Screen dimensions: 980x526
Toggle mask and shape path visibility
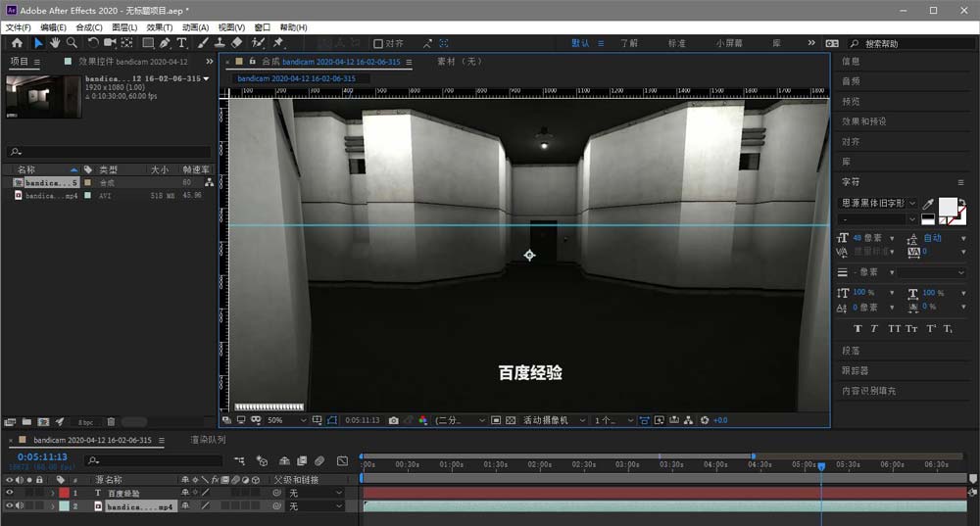pyautogui.click(x=332, y=420)
